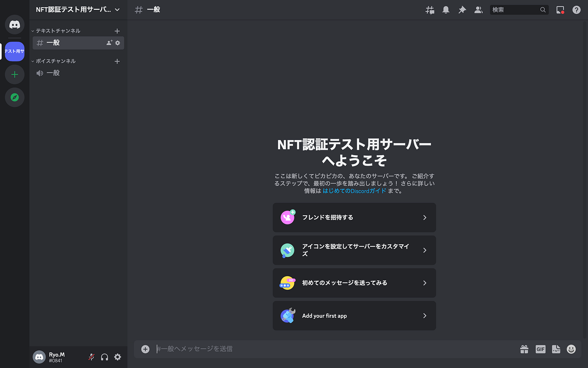Open the Explore public servers compass icon

pyautogui.click(x=15, y=97)
